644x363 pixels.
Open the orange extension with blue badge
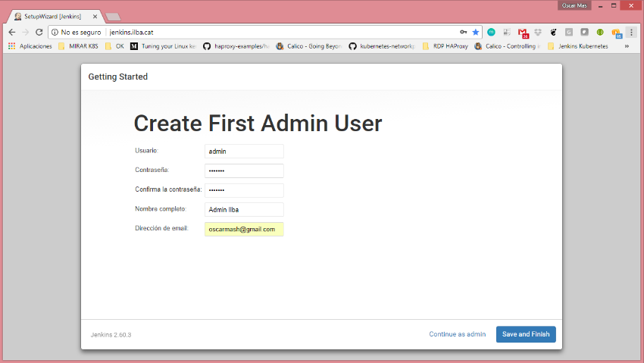(617, 33)
